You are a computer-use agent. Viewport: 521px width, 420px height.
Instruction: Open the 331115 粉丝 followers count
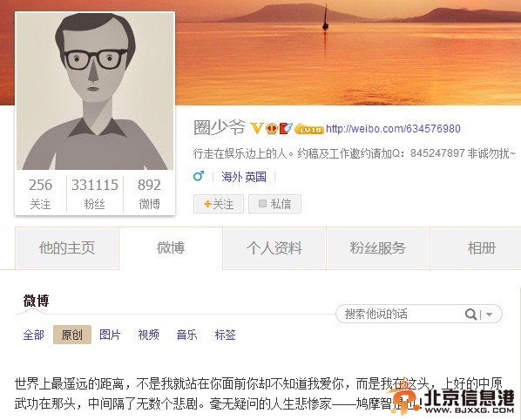(95, 194)
